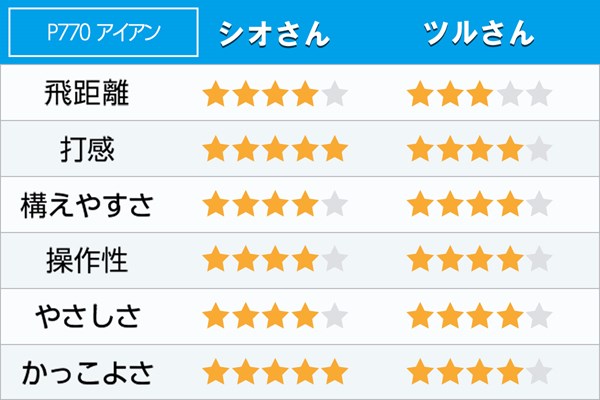
Task: Click the P770 アイアン label box
Action: tap(103, 32)
